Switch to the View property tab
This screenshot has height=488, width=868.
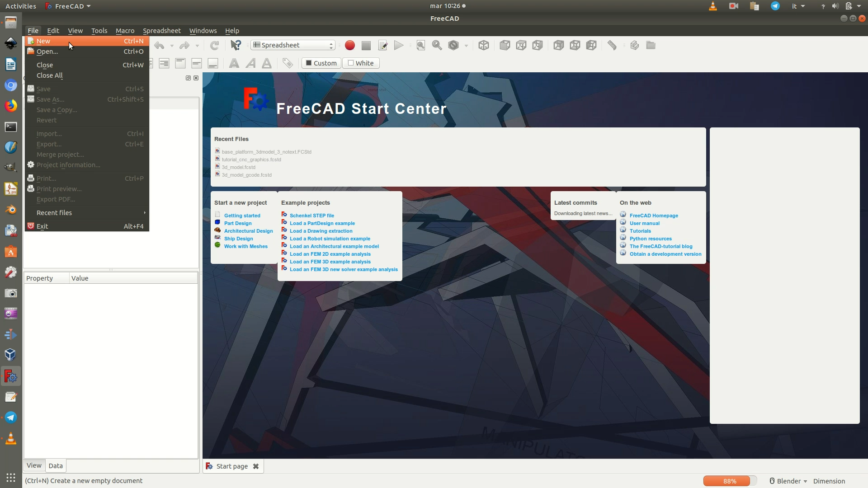coord(34,465)
